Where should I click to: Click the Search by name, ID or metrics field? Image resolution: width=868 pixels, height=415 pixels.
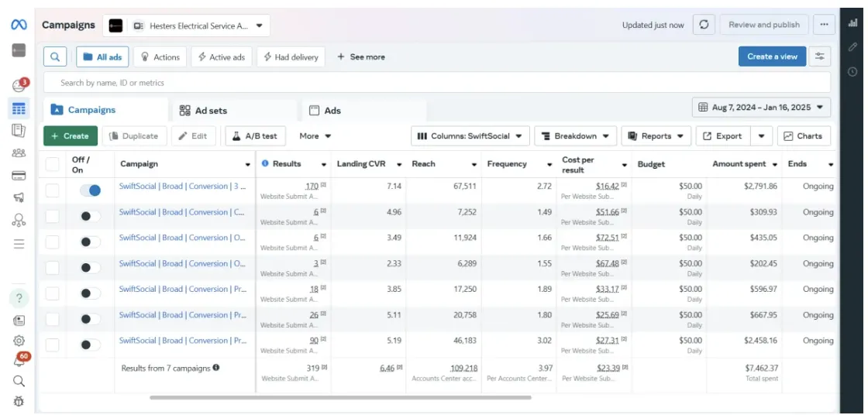pos(437,82)
